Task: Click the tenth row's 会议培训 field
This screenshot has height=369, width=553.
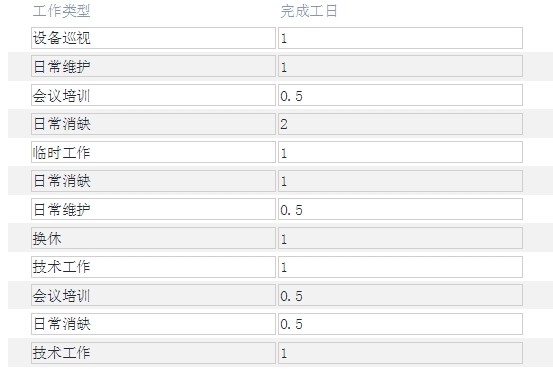Action: (x=153, y=295)
